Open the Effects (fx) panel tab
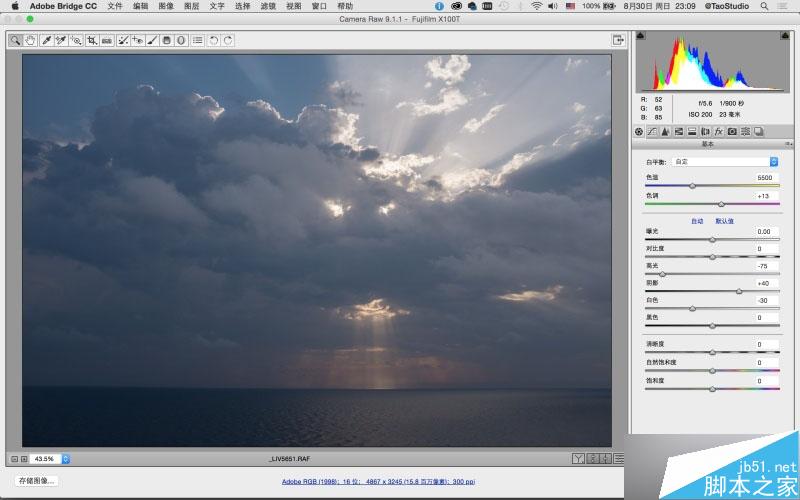This screenshot has width=800, height=500. (718, 132)
